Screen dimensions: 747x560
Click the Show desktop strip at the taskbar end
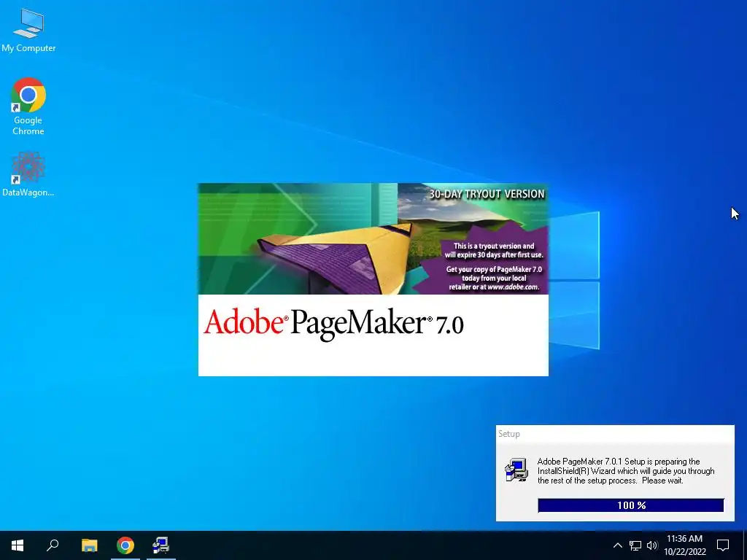point(745,545)
